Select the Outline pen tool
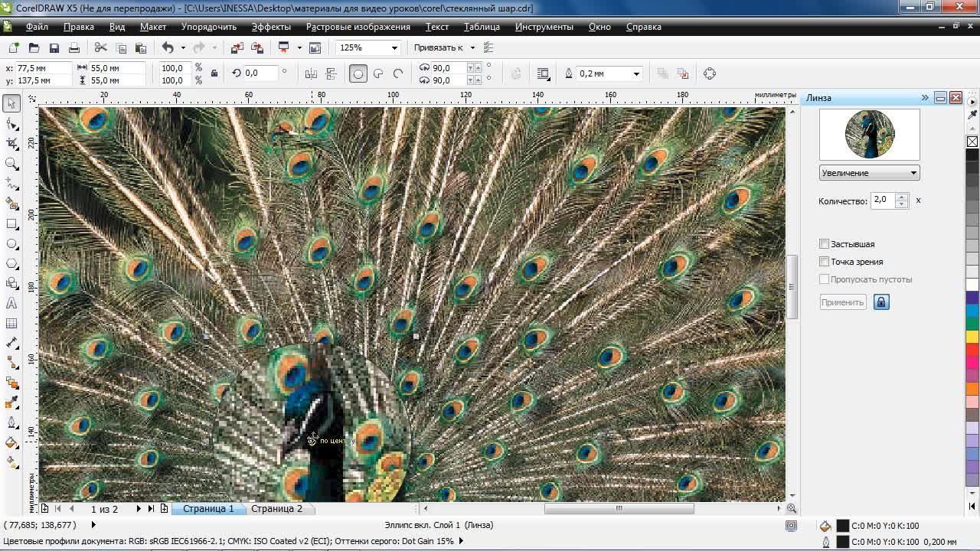Screen dimensions: 980x551 (x=11, y=422)
